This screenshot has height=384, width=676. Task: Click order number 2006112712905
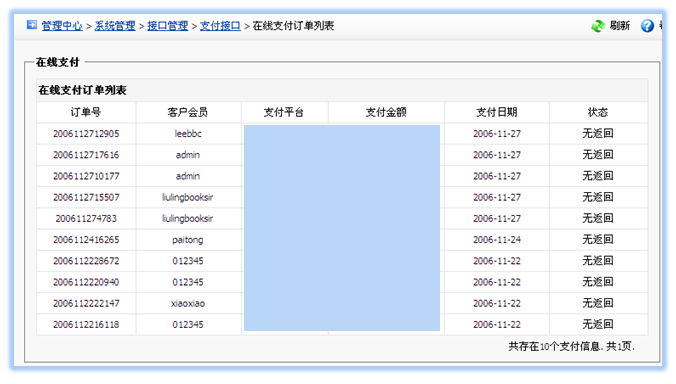[x=86, y=134]
